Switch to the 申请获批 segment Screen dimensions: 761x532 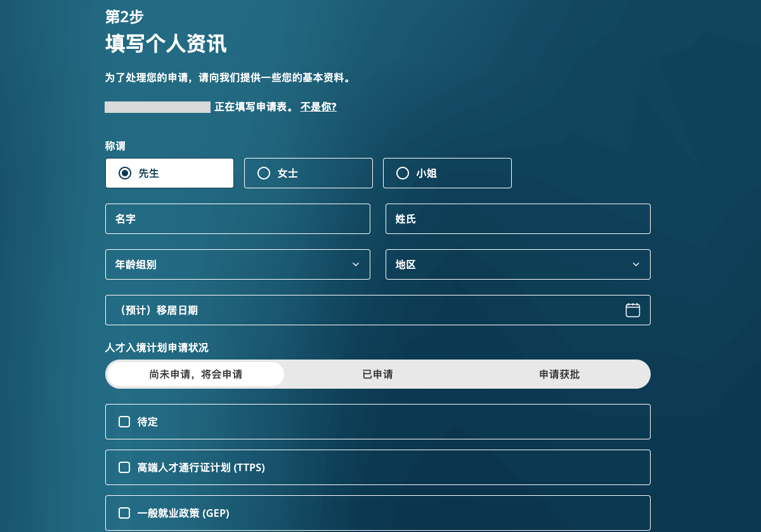pos(558,374)
